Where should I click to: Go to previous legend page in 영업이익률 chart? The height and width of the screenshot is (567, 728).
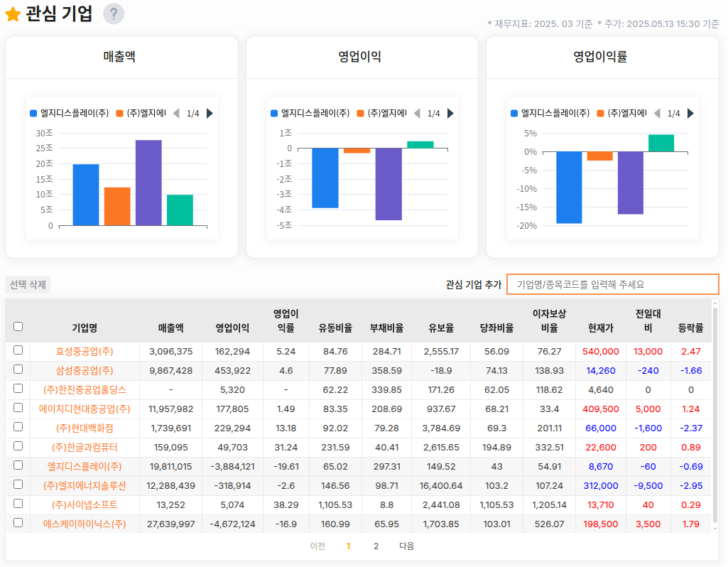657,113
